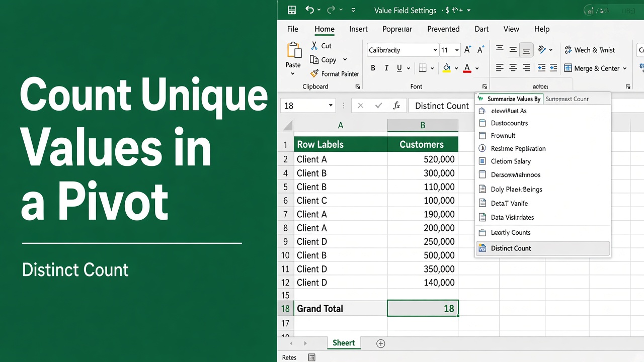644x362 pixels.
Task: Select the Sheert worksheet tab
Action: coord(344,343)
